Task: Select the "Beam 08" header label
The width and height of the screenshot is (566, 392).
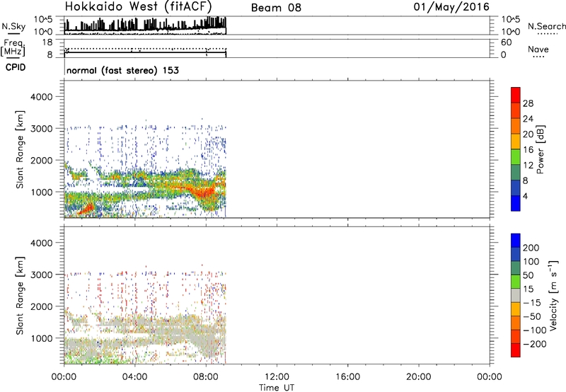Action: tap(276, 8)
